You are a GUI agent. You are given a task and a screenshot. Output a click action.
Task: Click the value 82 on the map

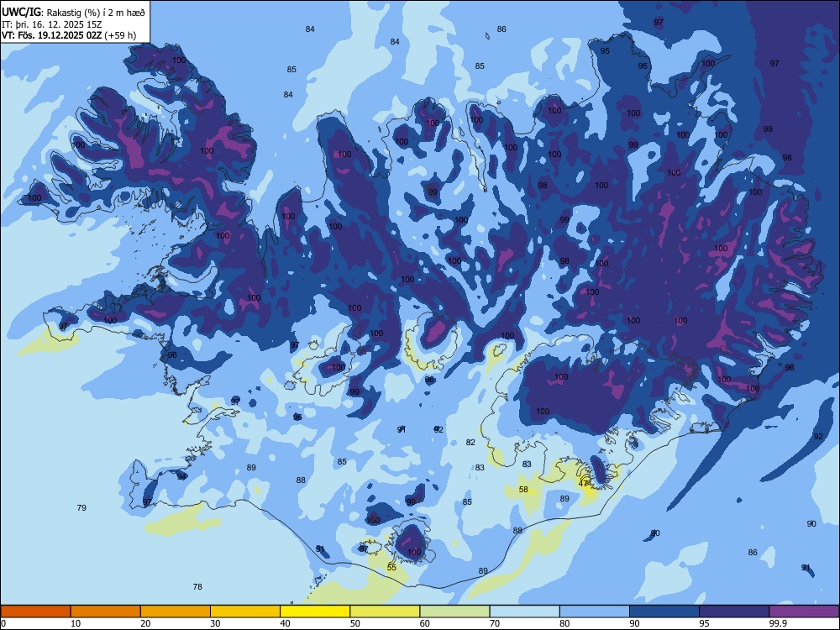point(470,442)
